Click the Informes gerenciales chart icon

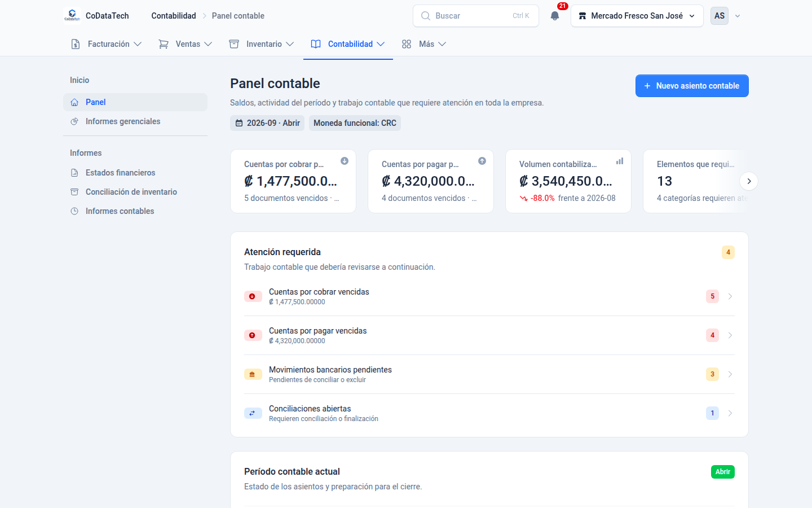point(74,121)
